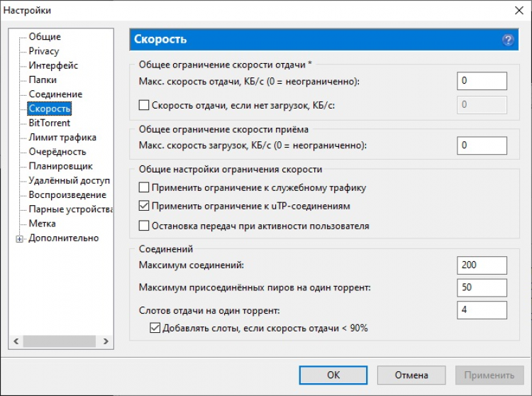The width and height of the screenshot is (532, 396).
Task: Select Планировщик in the sidebar
Action: pos(60,166)
